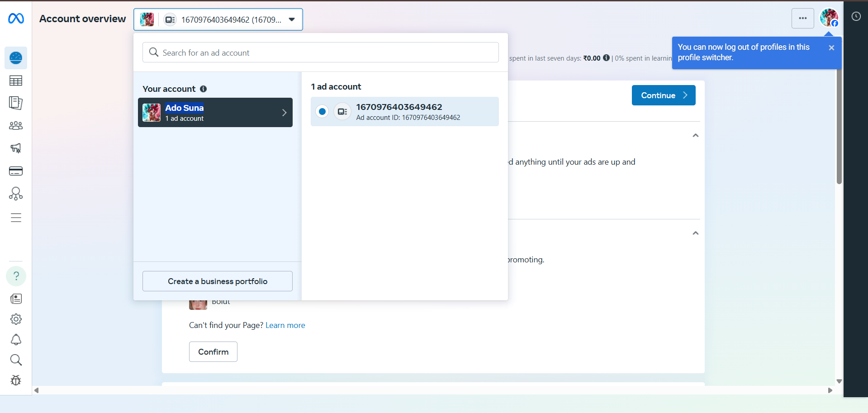Select radio button for ad account 1670976403649462
This screenshot has width=868, height=413.
[322, 111]
